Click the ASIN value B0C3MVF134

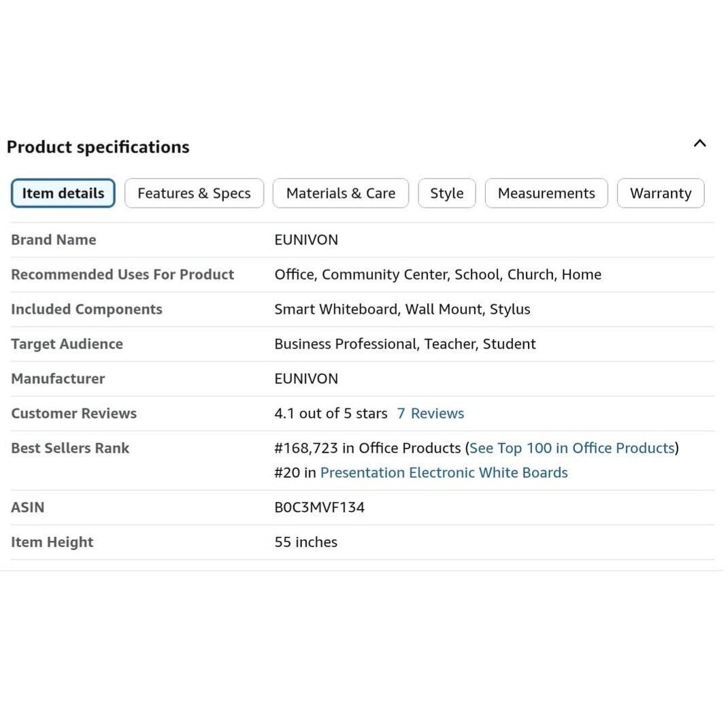pos(319,508)
